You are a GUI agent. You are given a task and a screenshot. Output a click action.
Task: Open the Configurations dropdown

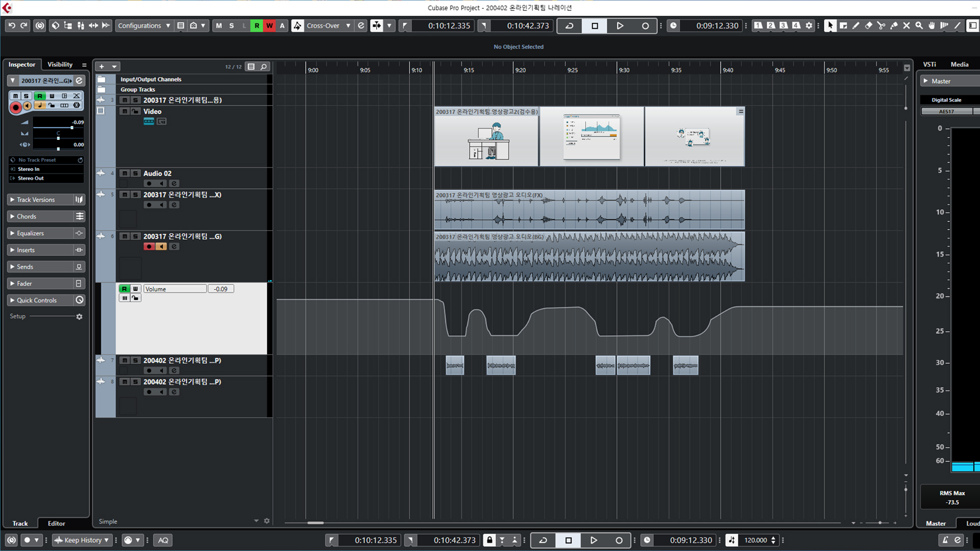144,26
